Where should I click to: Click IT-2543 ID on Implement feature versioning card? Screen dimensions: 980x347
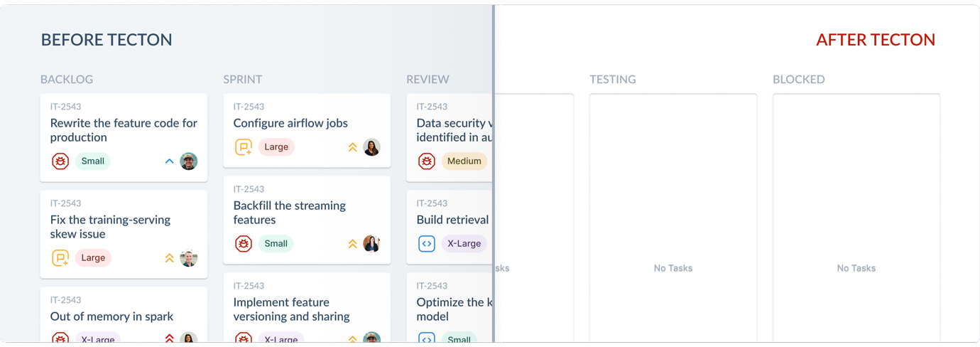pyautogui.click(x=249, y=286)
